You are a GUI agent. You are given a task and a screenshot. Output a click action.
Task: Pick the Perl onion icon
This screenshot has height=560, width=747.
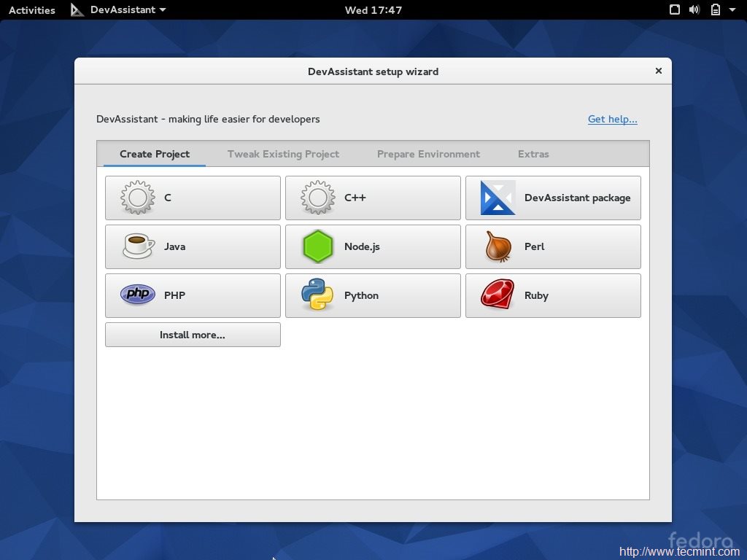click(498, 246)
